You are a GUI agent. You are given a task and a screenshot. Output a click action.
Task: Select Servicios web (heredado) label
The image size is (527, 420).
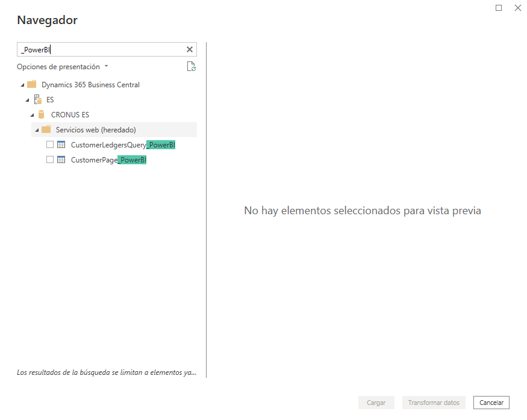point(96,130)
